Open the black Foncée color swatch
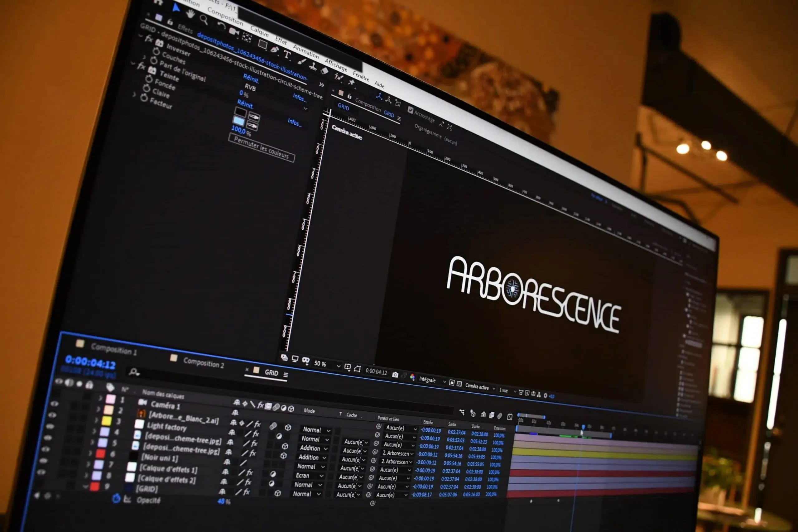The height and width of the screenshot is (532, 798). (x=240, y=112)
